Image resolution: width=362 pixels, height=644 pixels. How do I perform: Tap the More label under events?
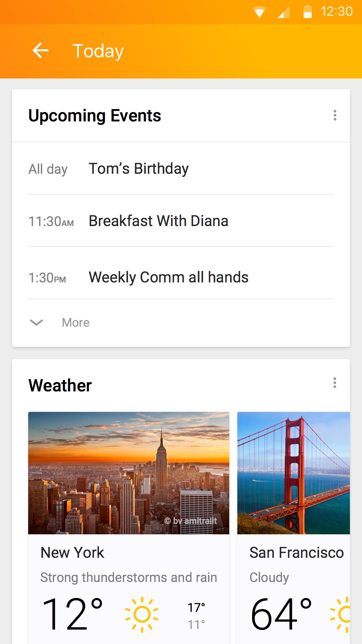pyautogui.click(x=76, y=323)
